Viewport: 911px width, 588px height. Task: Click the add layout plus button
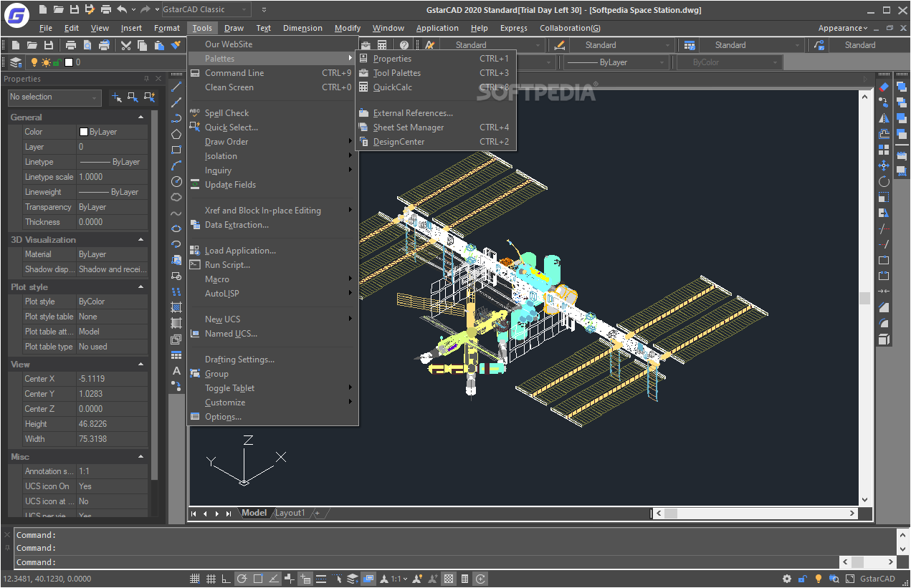click(317, 513)
